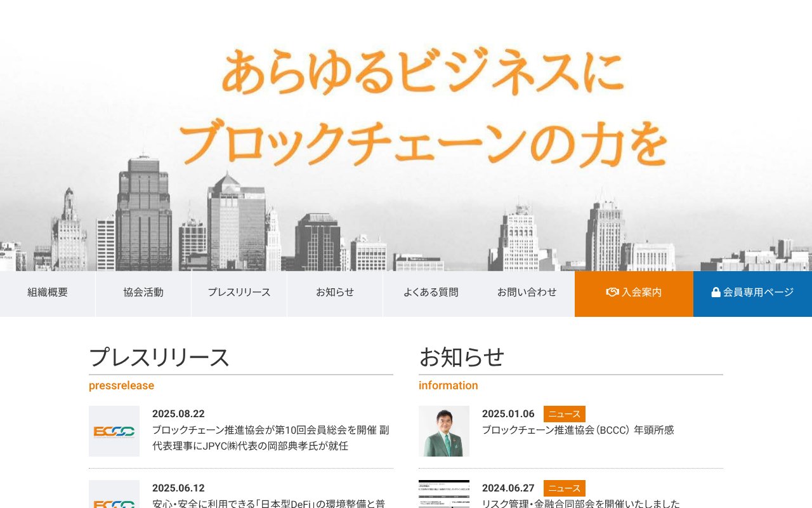The image size is (812, 508).
Task: Click the blue 会員専用ページ button
Action: point(752,293)
